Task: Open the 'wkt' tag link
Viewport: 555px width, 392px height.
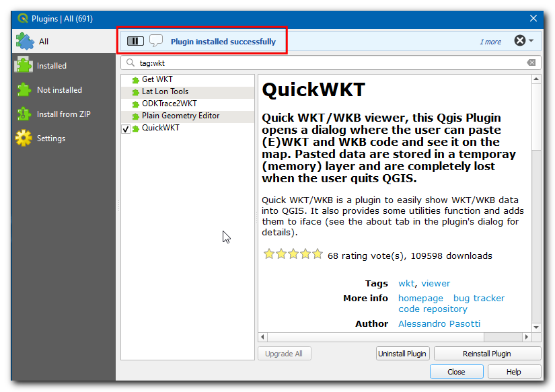Action: coord(406,284)
